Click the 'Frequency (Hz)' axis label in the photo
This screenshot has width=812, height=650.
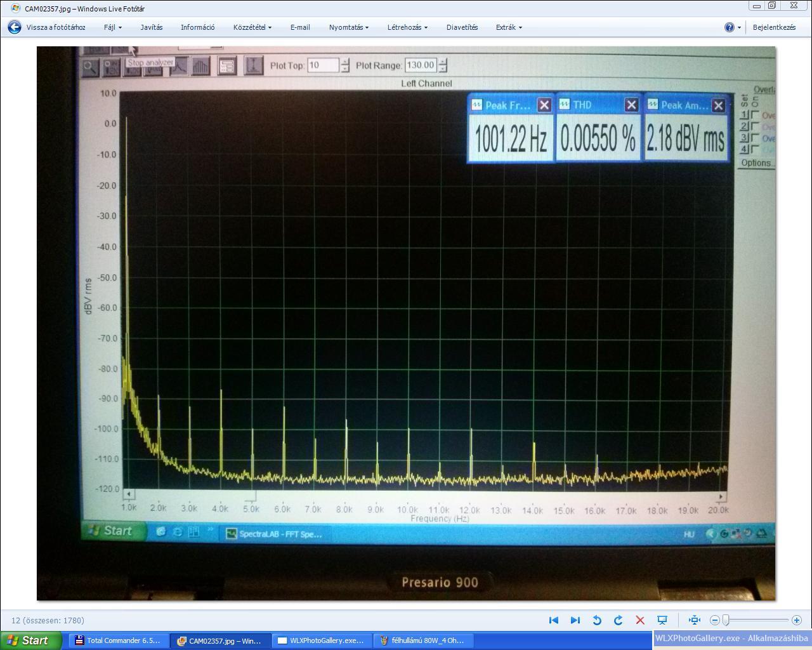tap(440, 519)
